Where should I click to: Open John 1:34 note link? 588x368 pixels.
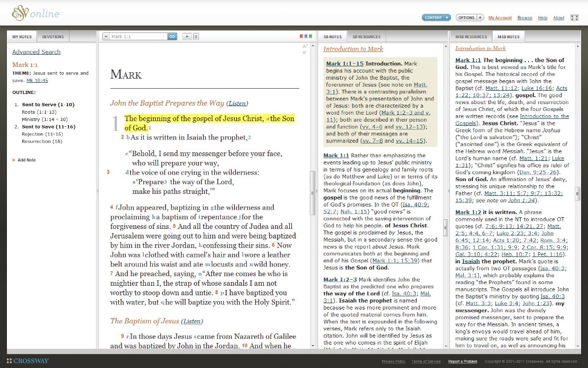[x=522, y=200]
